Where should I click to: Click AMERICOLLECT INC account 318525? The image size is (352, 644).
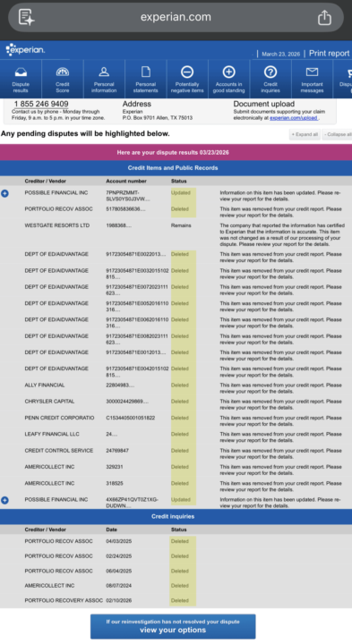coord(115,483)
